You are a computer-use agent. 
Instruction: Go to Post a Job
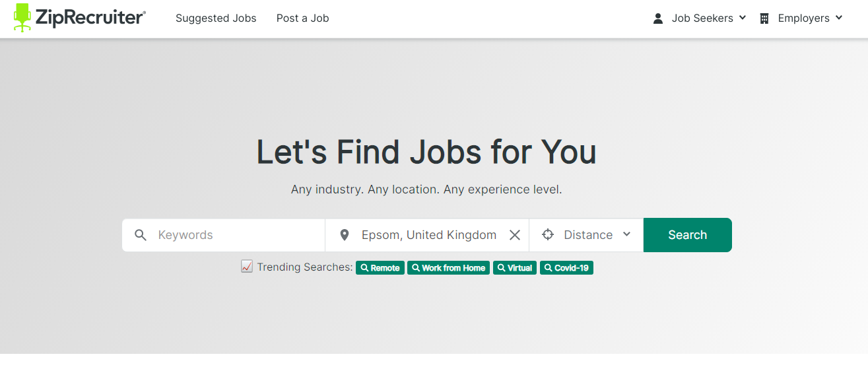pyautogui.click(x=302, y=18)
